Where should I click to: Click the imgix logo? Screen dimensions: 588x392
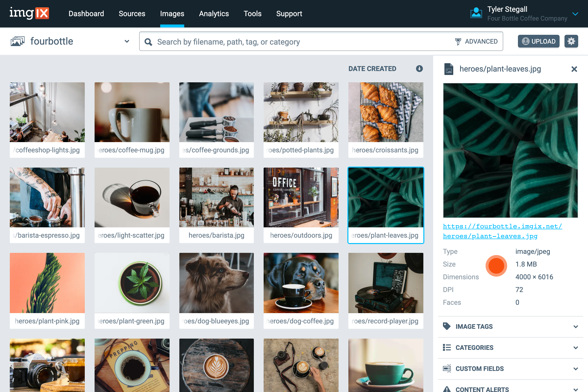[x=29, y=13]
